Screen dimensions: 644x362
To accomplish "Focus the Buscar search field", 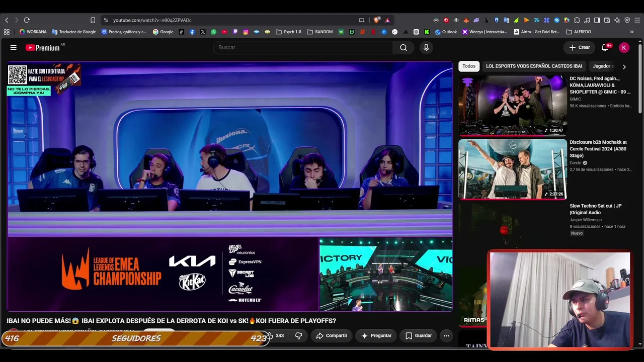I will (303, 47).
